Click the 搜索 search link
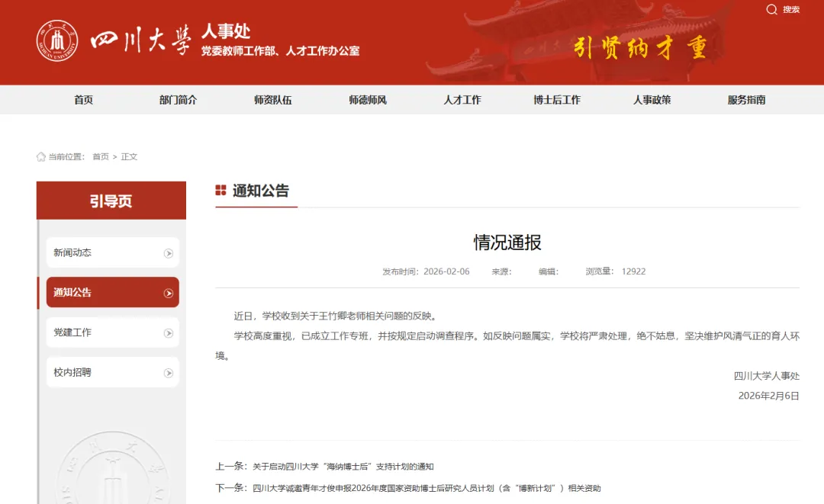824x504 pixels. (x=791, y=9)
